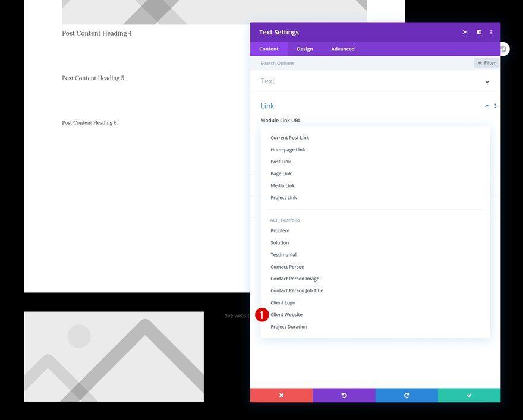Save settings with the green checkmark icon
This screenshot has height=420, width=523.
pyautogui.click(x=468, y=394)
